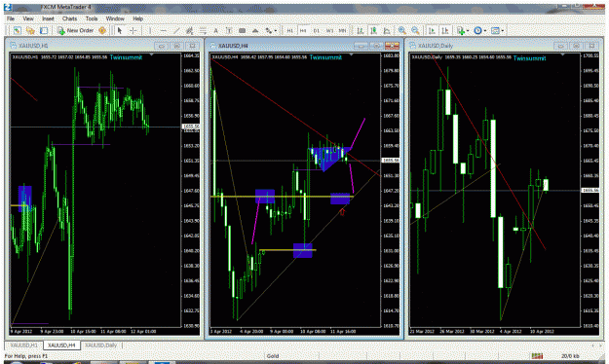Switch to the XAUUSD,Daily bottom tab

(x=100, y=345)
